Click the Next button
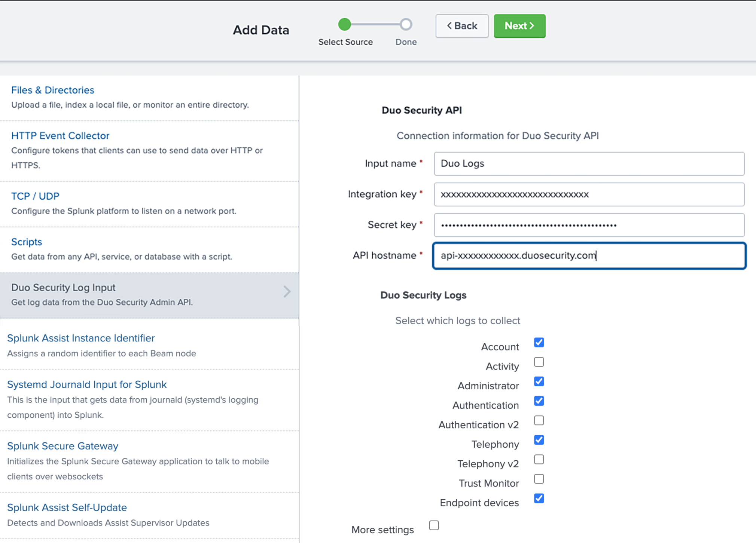The width and height of the screenshot is (756, 543). (519, 26)
